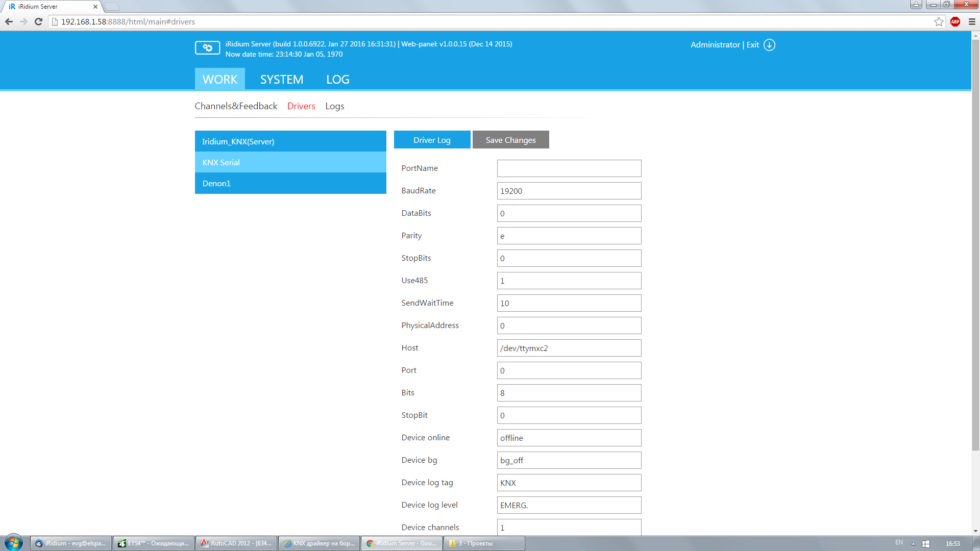980x551 pixels.
Task: Focus the DataBits input field
Action: [569, 213]
